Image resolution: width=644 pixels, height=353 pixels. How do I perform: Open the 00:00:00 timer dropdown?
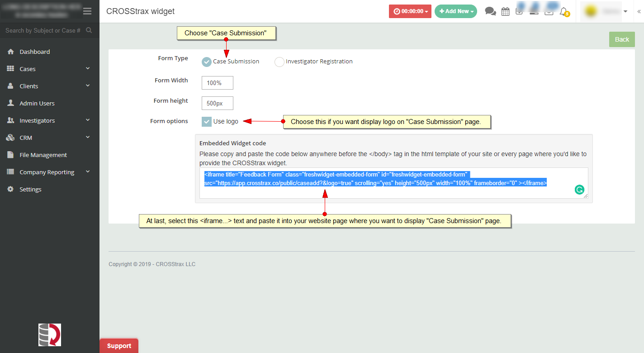click(x=410, y=11)
